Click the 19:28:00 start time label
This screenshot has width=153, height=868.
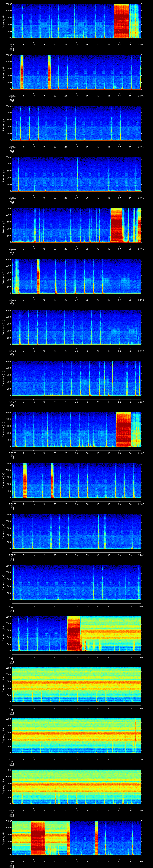(x=12, y=351)
